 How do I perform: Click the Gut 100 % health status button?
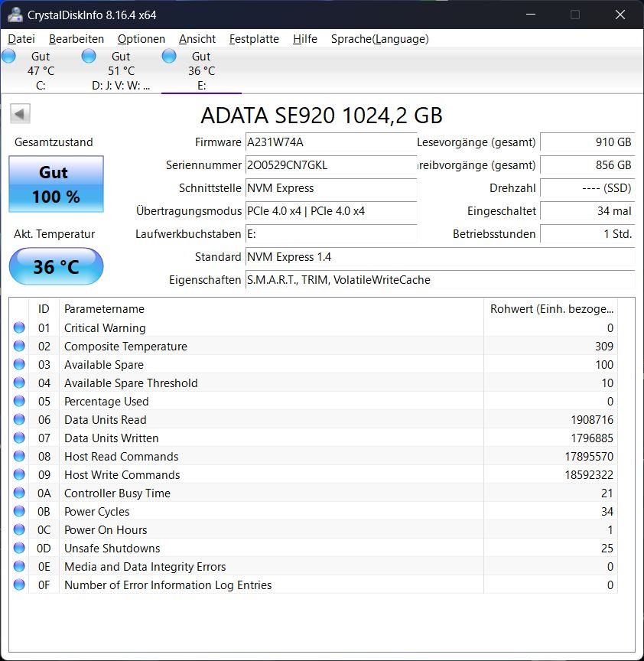[x=56, y=184]
